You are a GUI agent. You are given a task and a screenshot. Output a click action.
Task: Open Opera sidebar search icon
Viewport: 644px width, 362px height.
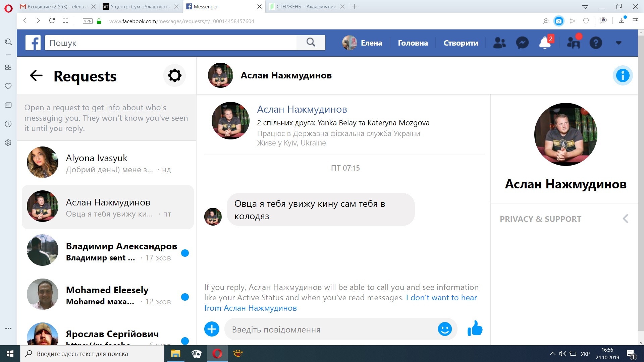[x=8, y=42]
